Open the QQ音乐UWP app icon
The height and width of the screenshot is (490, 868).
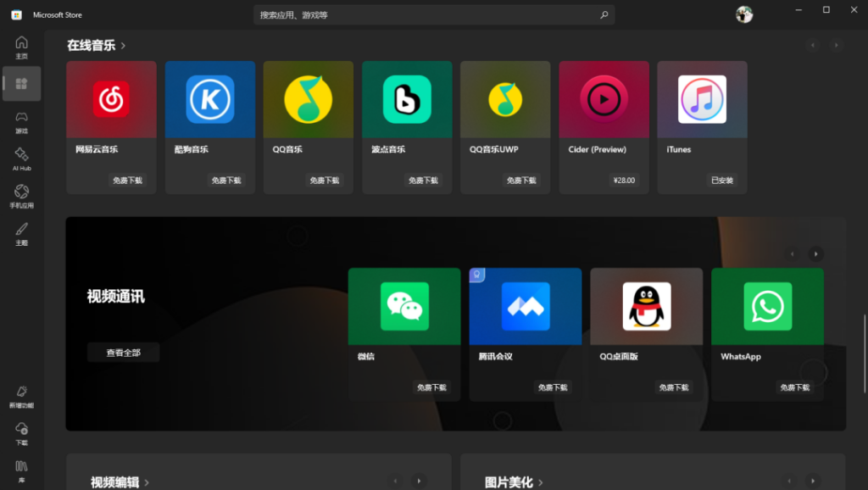[x=505, y=99]
